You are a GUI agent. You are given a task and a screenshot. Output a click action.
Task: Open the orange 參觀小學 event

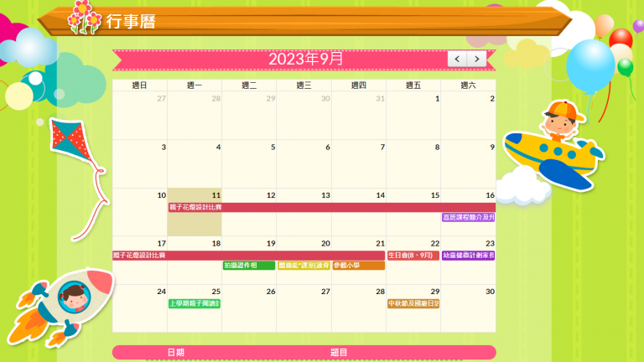tap(359, 266)
